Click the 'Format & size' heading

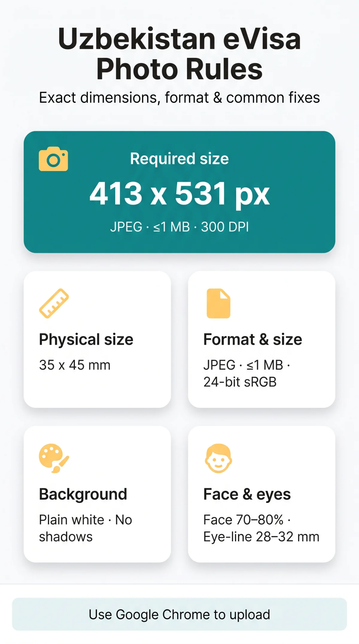click(x=253, y=339)
